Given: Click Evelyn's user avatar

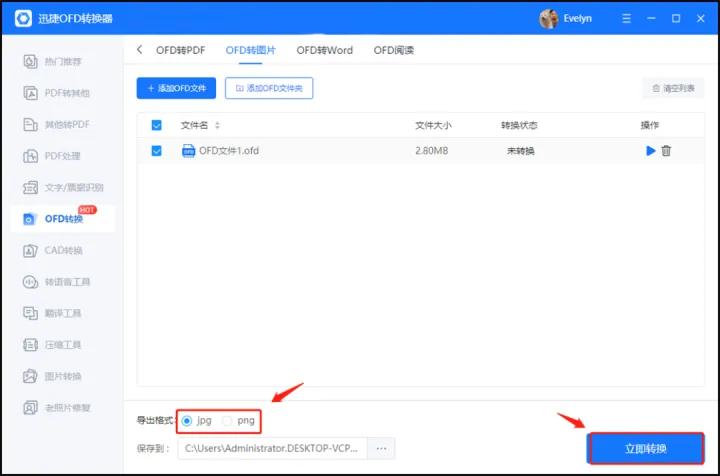Looking at the screenshot, I should coord(548,18).
